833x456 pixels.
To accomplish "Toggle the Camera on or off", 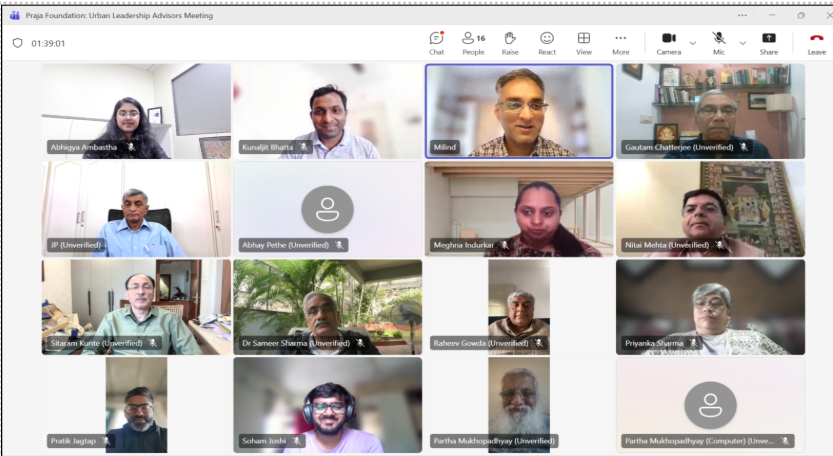I will click(668, 42).
